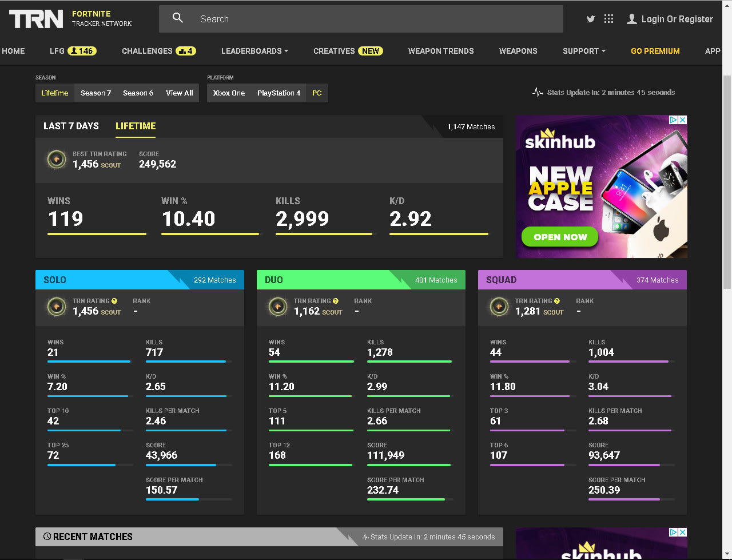
Task: Click the Solo 292 Matches label
Action: [x=215, y=280]
